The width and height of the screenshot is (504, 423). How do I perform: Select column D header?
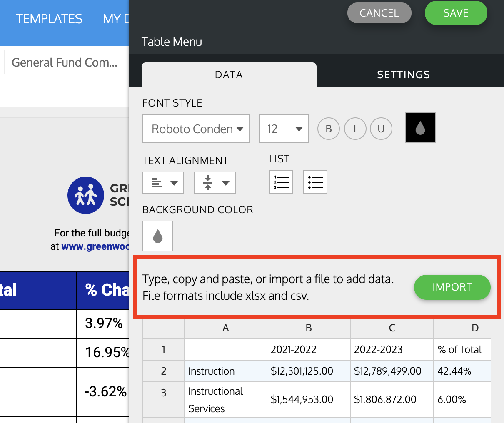pyautogui.click(x=462, y=328)
